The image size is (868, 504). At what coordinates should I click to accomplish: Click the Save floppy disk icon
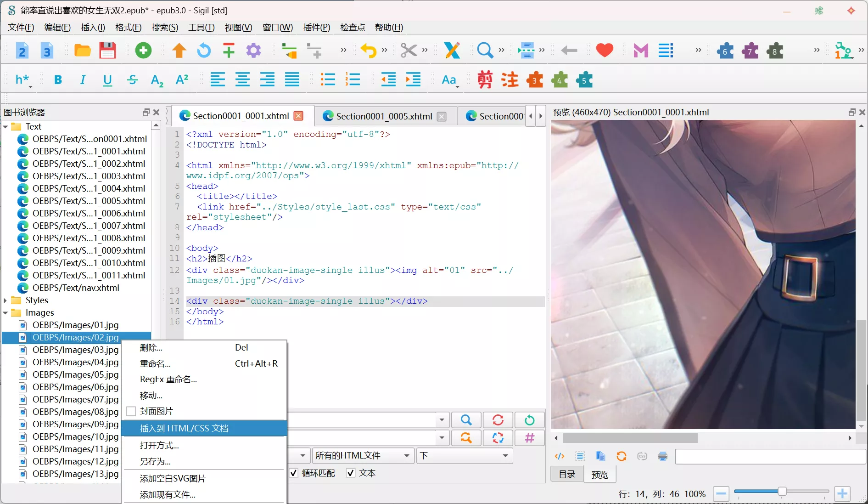107,51
